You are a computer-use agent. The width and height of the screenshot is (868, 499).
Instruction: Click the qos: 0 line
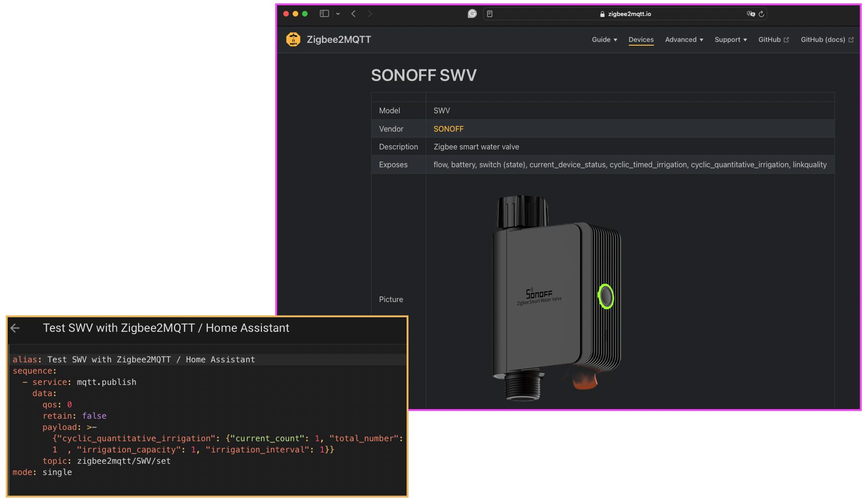[x=57, y=405]
